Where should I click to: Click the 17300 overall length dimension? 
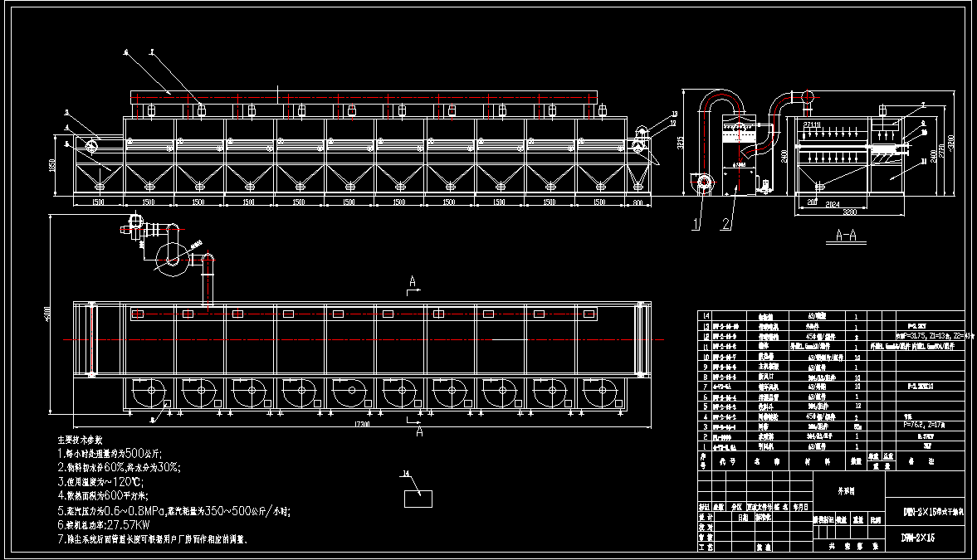pos(362,424)
